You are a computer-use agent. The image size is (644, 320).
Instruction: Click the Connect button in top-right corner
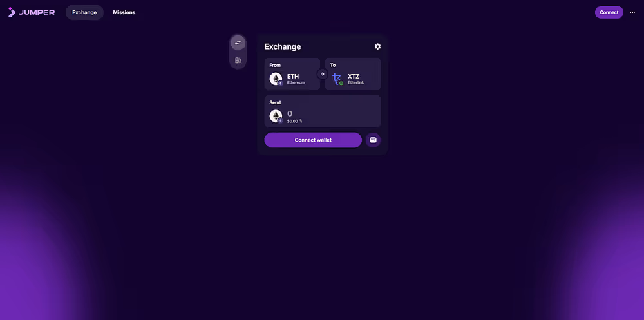point(609,12)
